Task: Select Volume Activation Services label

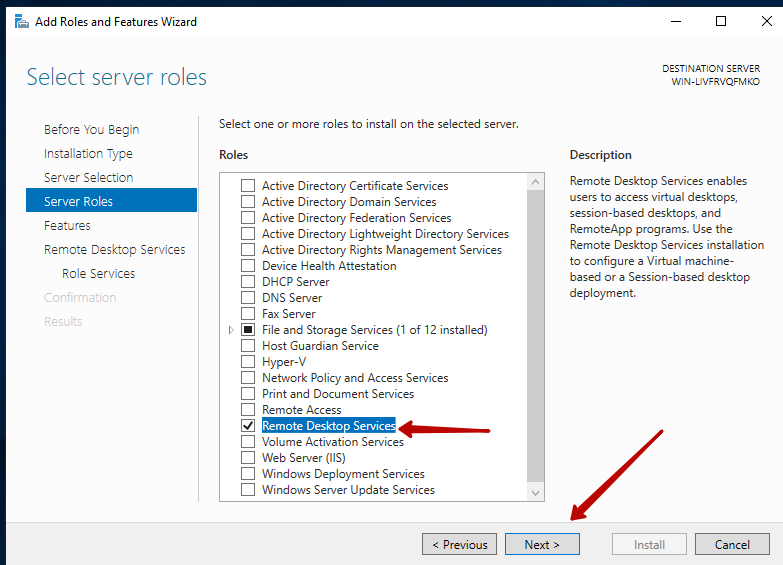Action: click(x=333, y=442)
